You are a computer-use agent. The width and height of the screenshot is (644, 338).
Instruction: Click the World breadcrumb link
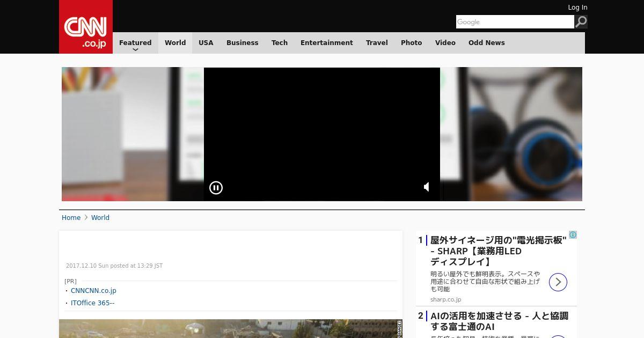(100, 218)
